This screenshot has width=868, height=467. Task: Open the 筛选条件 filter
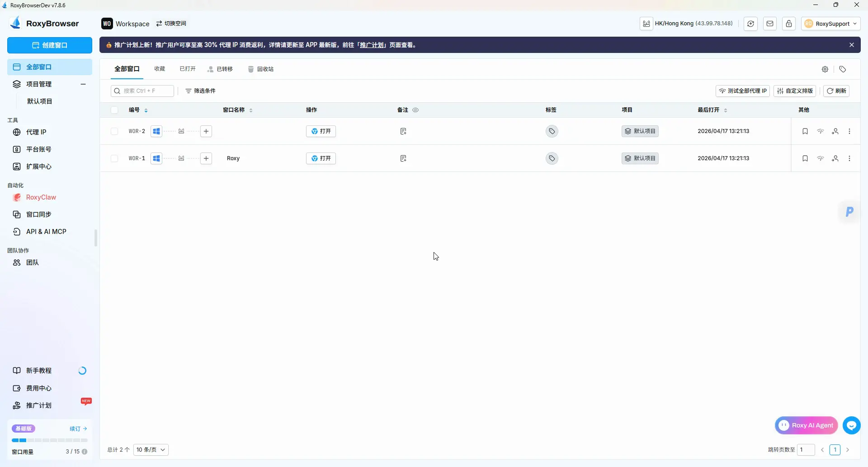coord(200,91)
